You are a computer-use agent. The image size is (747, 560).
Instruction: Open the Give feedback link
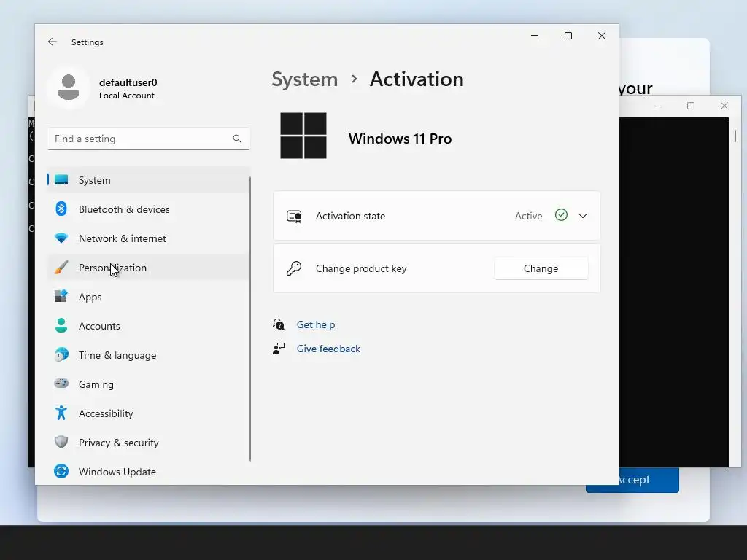328,349
